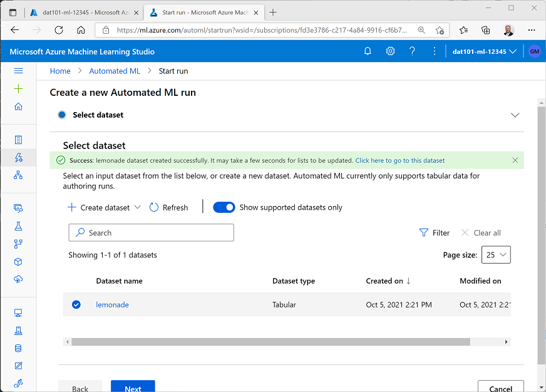Open the Designer icon in sidebar
The image size is (546, 392).
(x=18, y=175)
